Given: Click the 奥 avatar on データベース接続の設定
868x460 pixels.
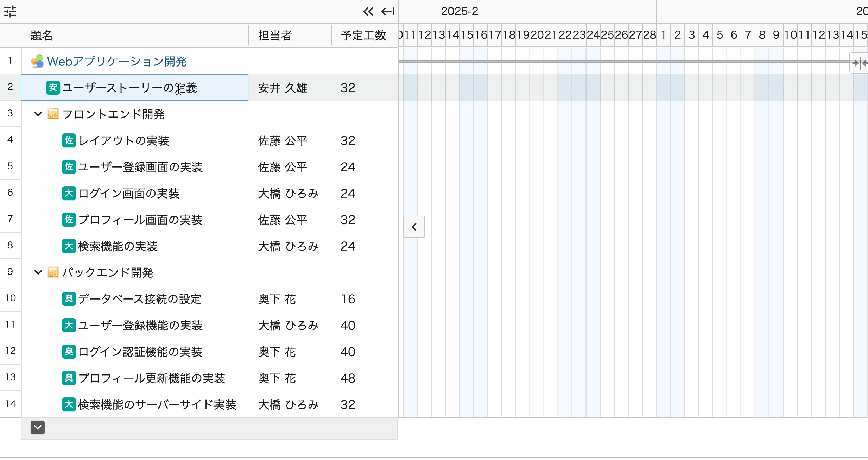Looking at the screenshot, I should pyautogui.click(x=69, y=299).
